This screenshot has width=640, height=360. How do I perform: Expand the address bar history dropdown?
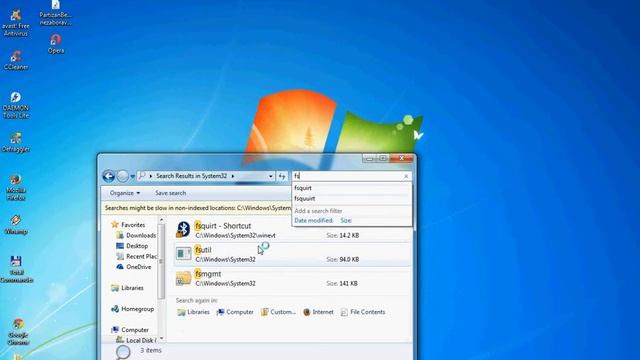pyautogui.click(x=271, y=176)
